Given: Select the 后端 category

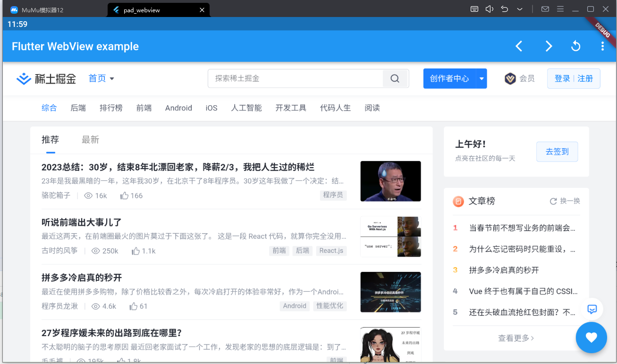Looking at the screenshot, I should coord(78,108).
